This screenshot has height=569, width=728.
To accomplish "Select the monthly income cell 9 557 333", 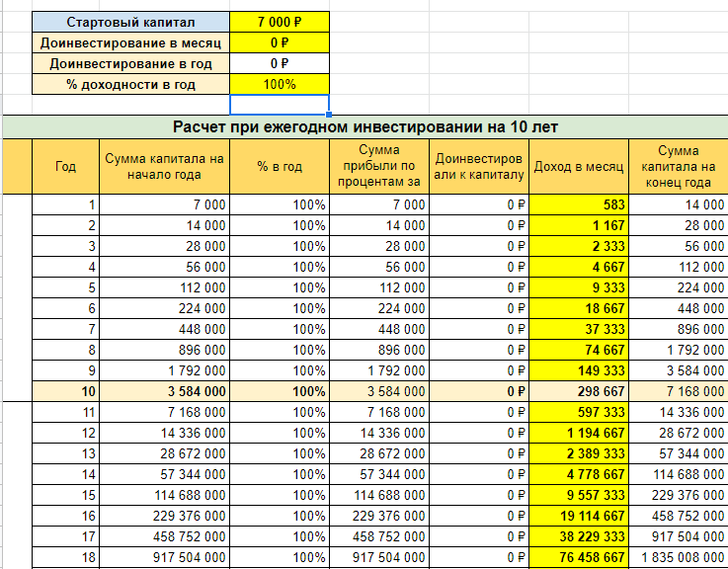I will (x=579, y=495).
